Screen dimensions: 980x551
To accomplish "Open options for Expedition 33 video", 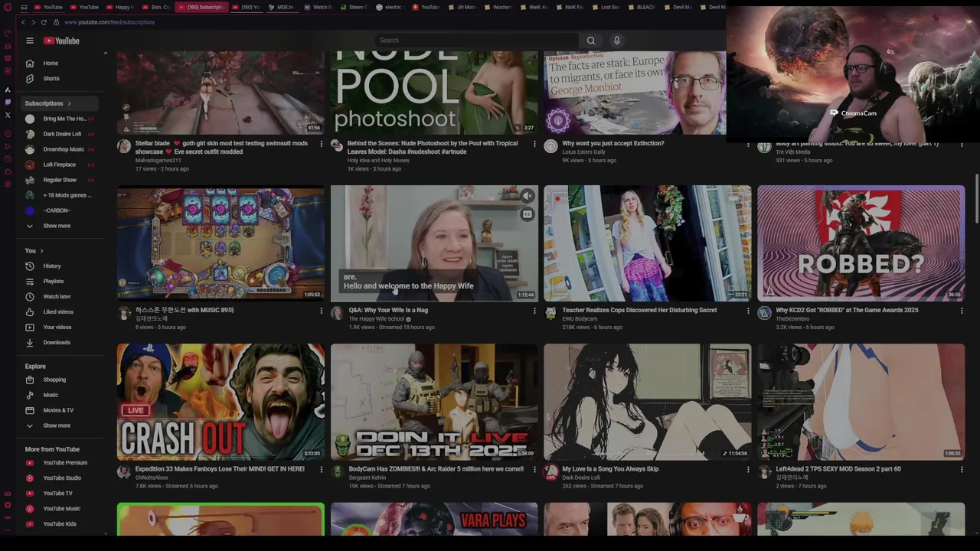I will [x=321, y=470].
